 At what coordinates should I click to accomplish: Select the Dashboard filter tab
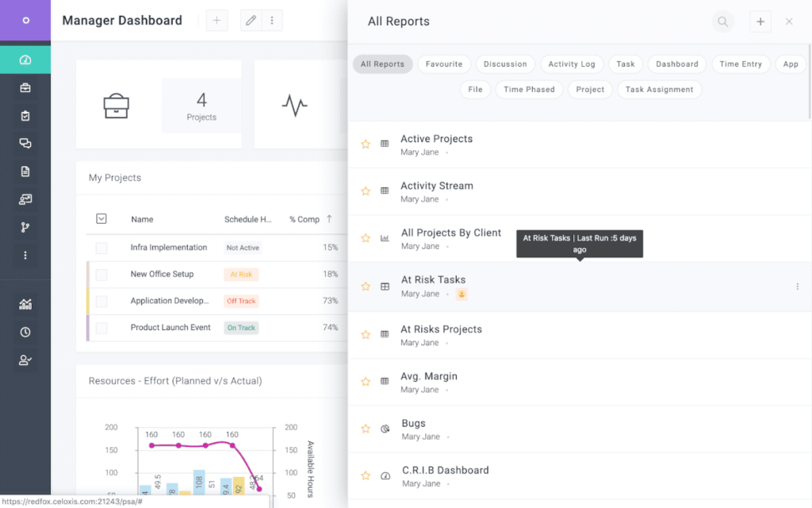[677, 63]
